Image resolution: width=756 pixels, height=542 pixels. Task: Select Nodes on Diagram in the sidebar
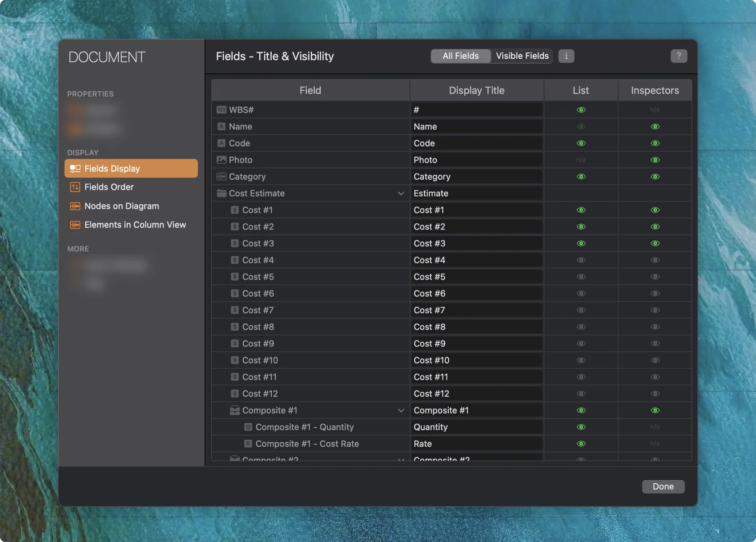pos(75,206)
